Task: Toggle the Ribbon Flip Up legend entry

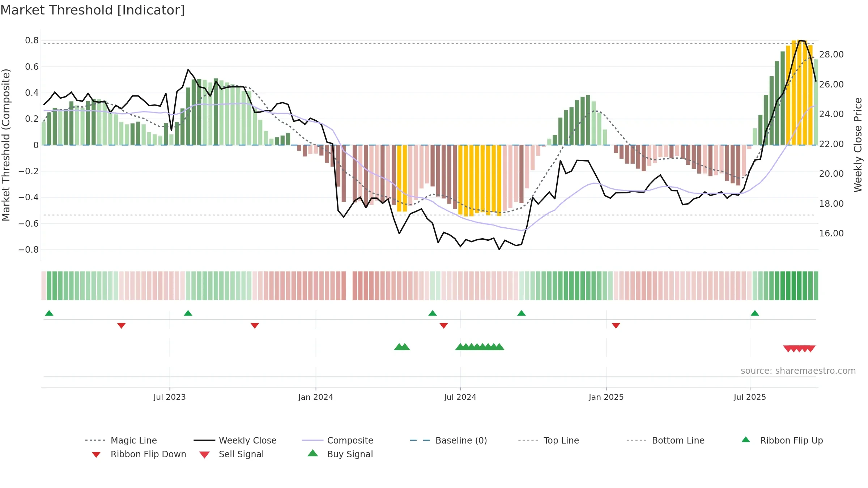Action: click(782, 440)
